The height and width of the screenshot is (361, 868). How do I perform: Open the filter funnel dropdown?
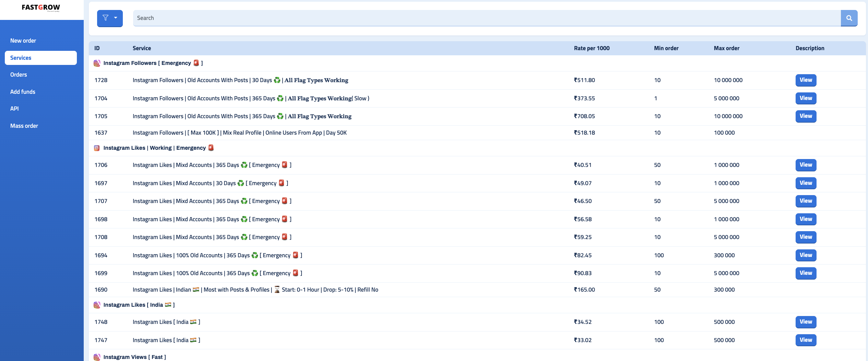(110, 18)
